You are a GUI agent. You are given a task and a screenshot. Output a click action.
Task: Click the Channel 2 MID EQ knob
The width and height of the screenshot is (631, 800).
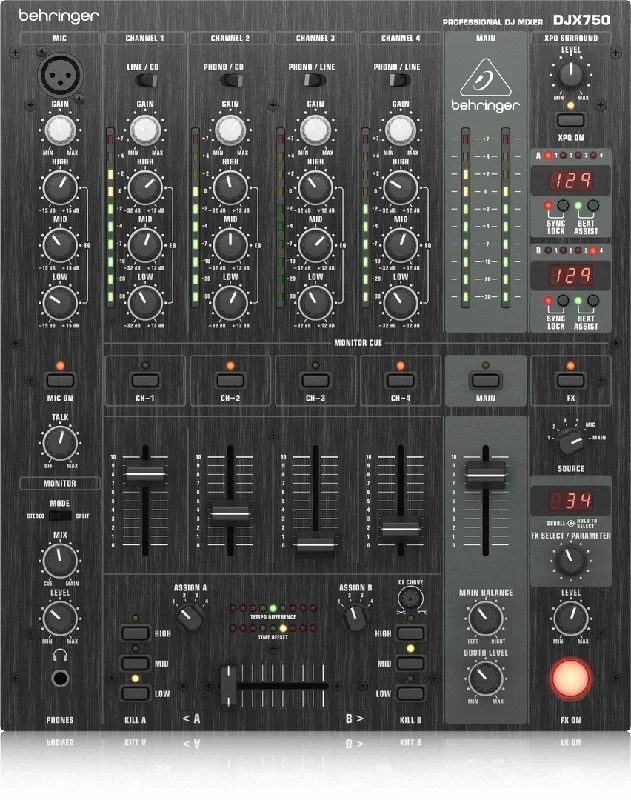[231, 245]
